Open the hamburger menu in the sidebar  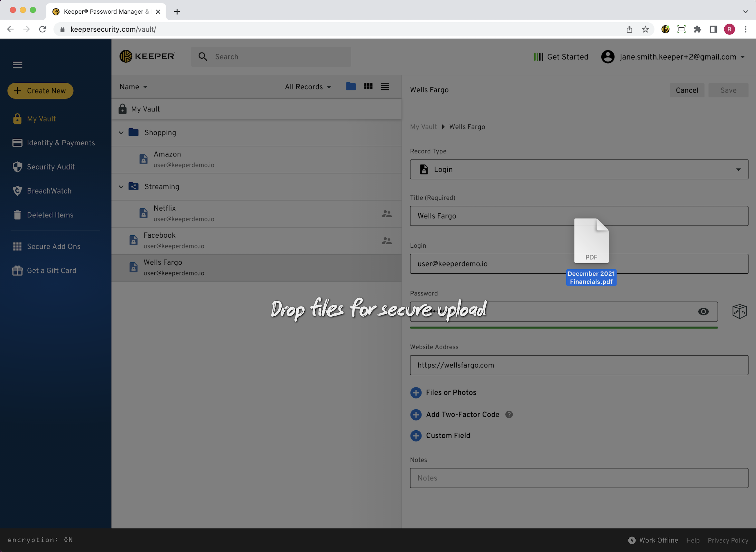point(17,65)
